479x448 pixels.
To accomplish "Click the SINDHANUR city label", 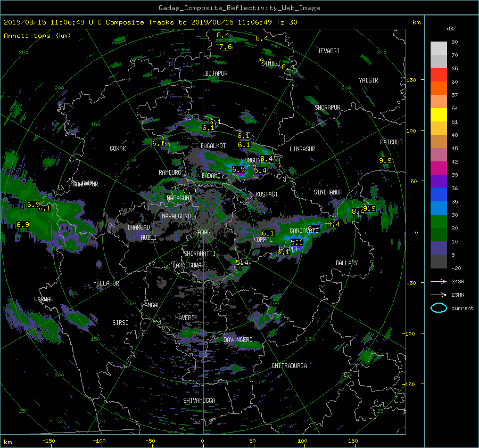I will click(328, 192).
